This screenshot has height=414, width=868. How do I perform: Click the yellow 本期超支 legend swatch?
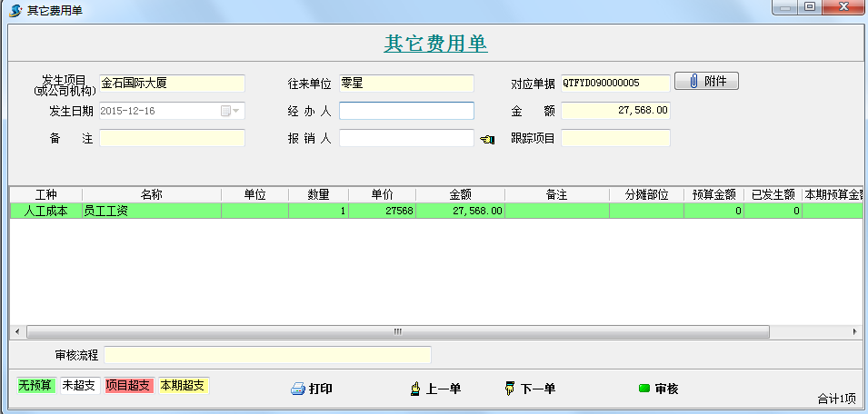[184, 385]
